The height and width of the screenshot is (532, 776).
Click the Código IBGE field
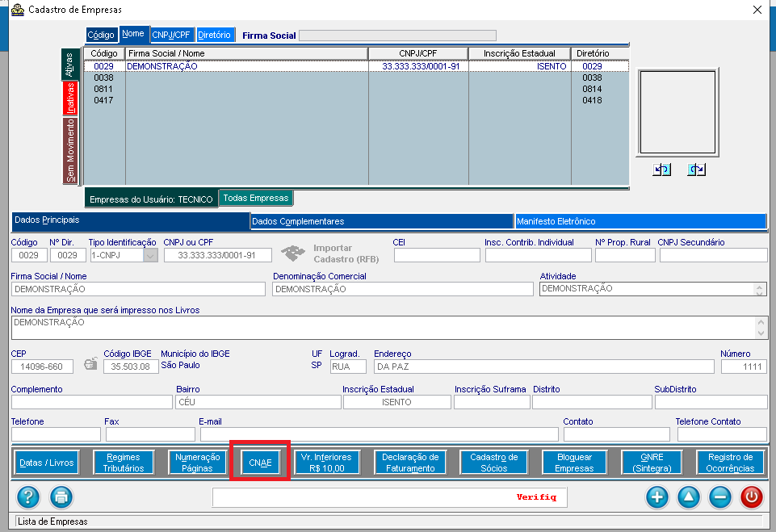pyautogui.click(x=131, y=367)
